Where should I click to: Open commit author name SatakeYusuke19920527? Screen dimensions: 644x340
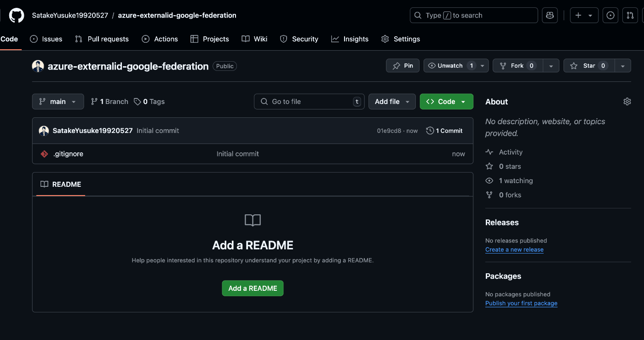coord(92,131)
